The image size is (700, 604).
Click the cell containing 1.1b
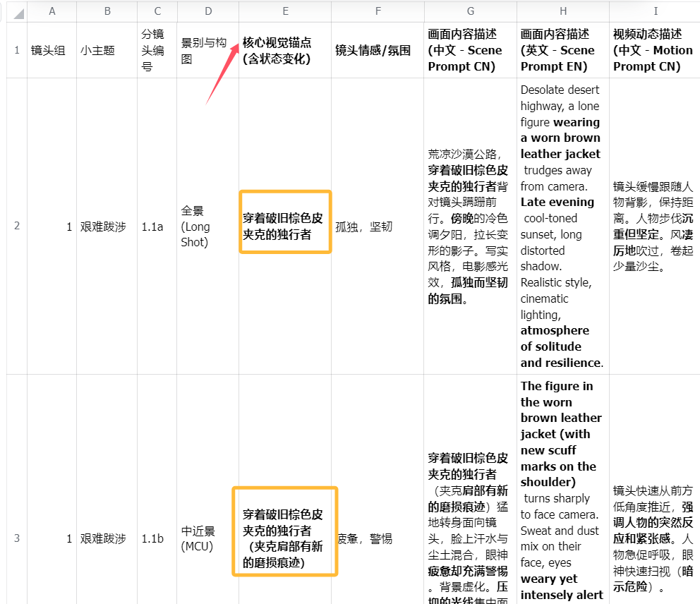(157, 538)
